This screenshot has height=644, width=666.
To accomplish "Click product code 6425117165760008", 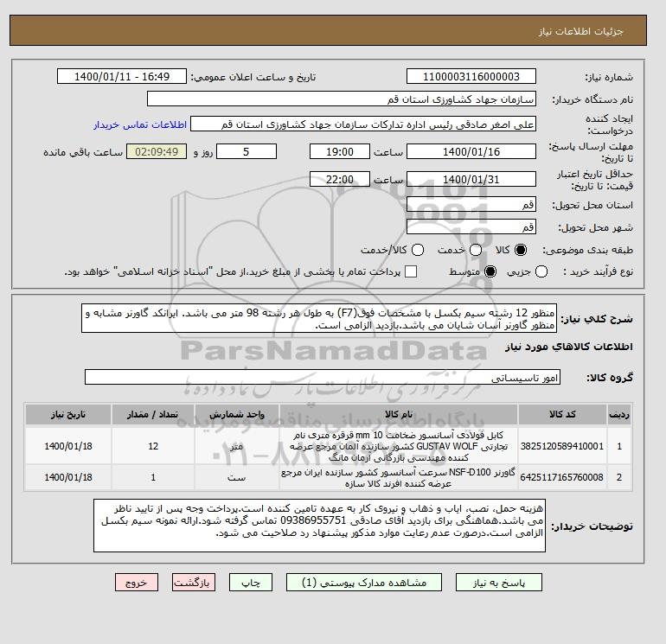I will [x=562, y=477].
